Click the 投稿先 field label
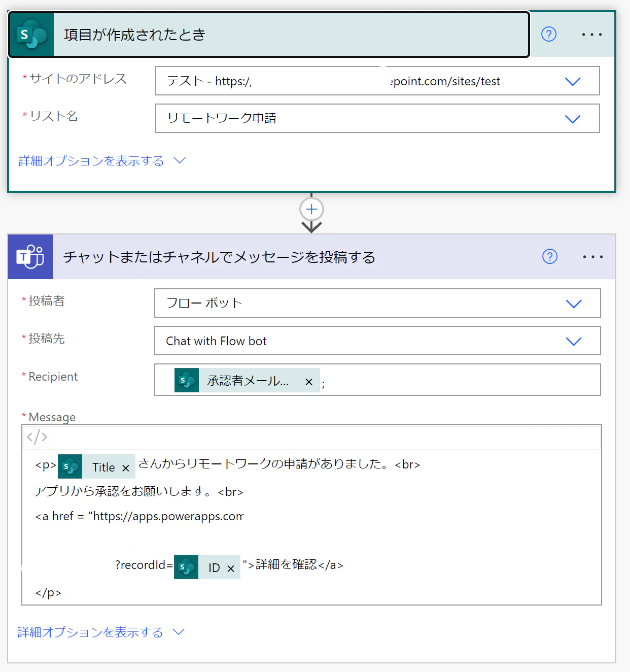630x672 pixels. click(x=47, y=339)
